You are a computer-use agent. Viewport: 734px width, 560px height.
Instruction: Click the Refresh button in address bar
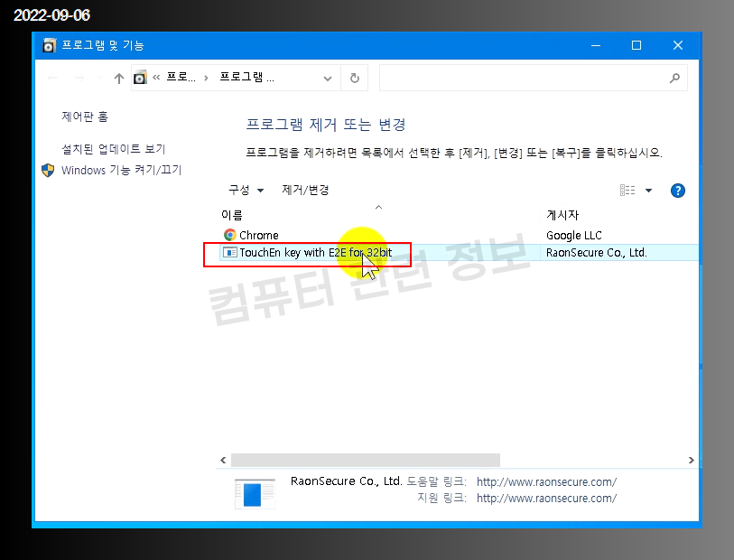point(355,78)
